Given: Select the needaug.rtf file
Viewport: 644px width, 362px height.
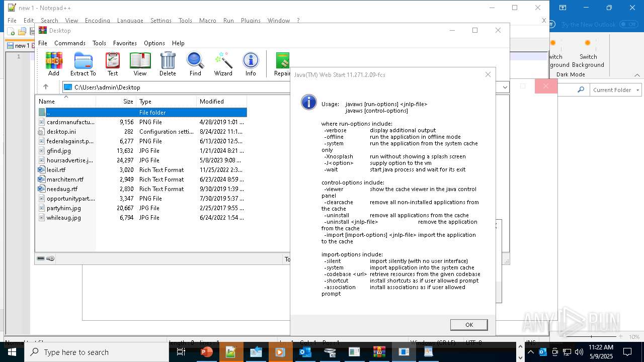Looking at the screenshot, I should tap(142, 189).
